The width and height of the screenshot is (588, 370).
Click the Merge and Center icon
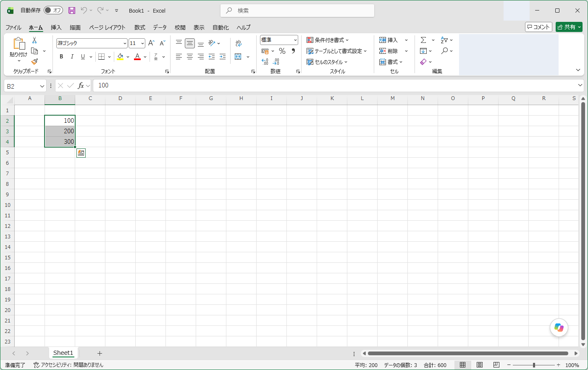[x=238, y=57]
